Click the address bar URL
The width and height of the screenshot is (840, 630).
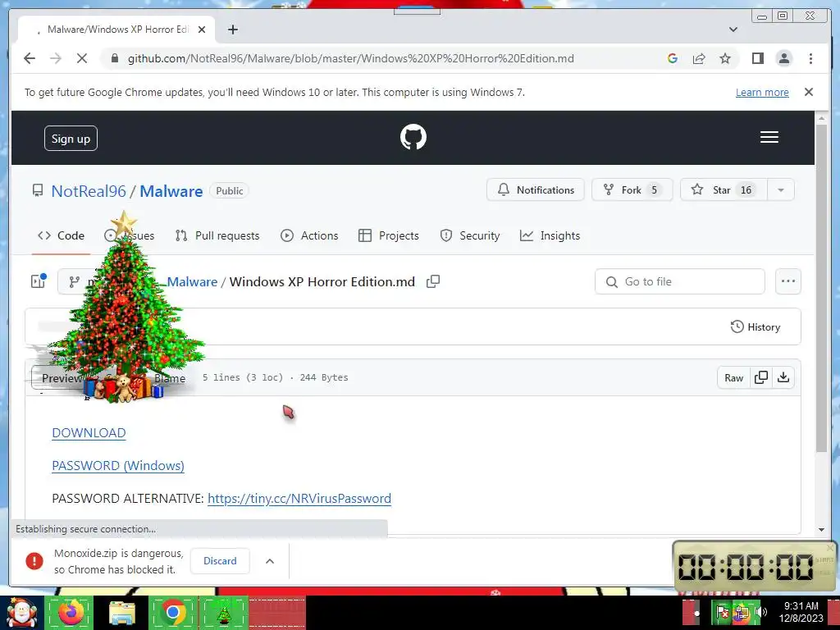tap(350, 58)
